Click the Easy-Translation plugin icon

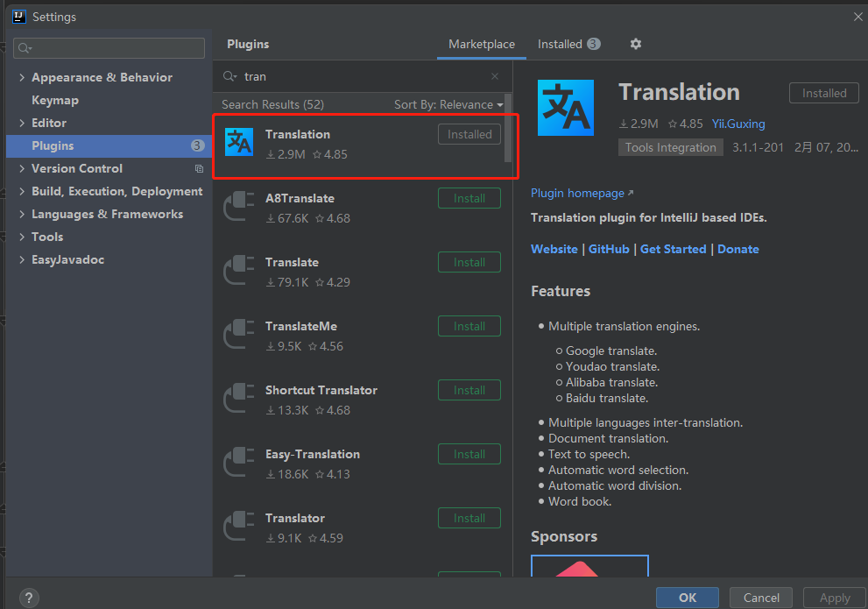pos(239,462)
